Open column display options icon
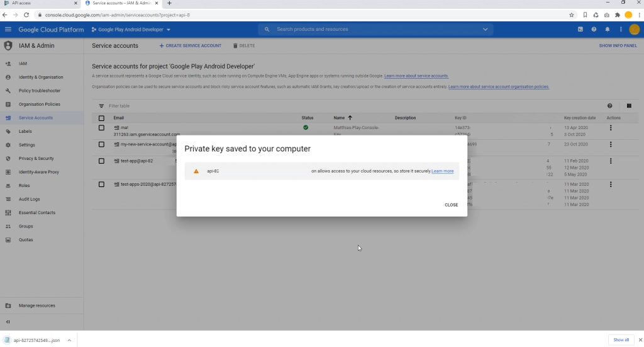 [629, 106]
